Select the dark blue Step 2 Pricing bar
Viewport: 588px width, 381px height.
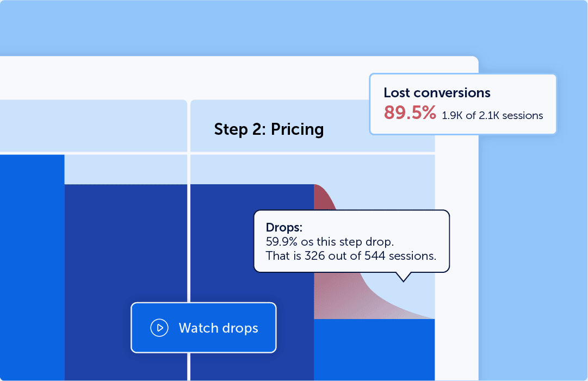point(252,281)
